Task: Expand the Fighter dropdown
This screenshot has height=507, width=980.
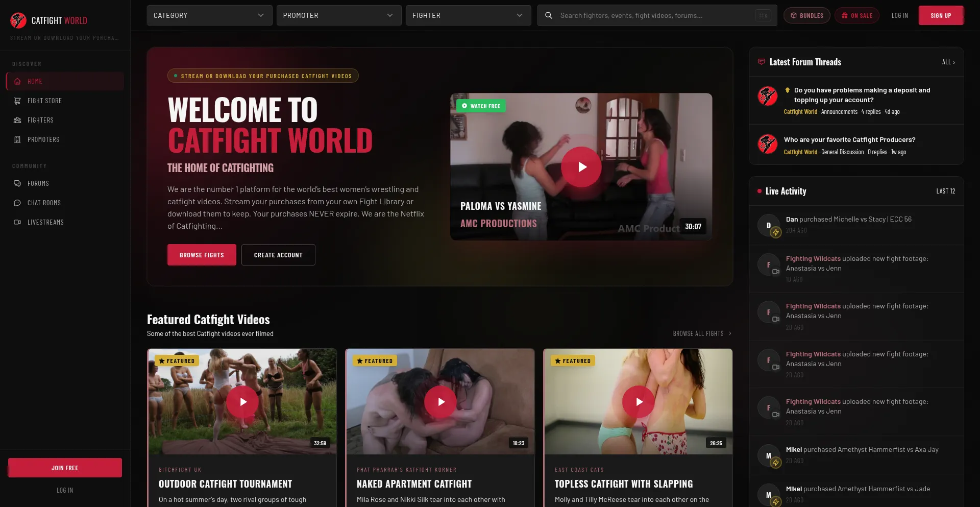Action: click(x=468, y=15)
